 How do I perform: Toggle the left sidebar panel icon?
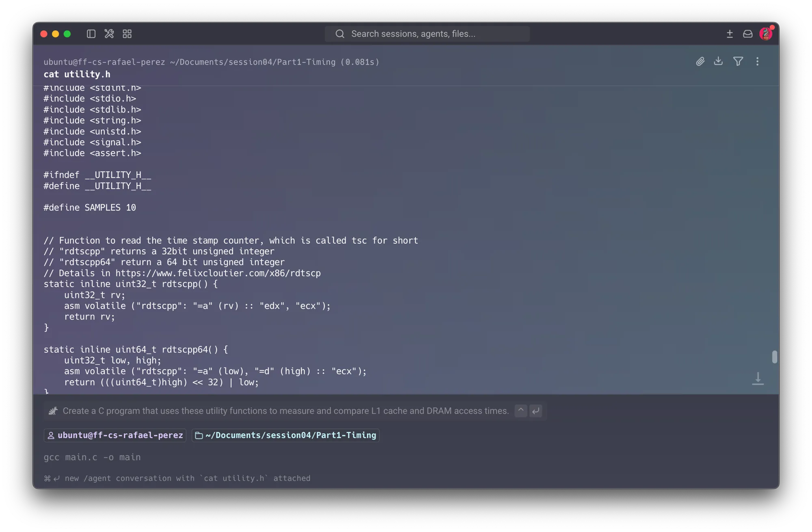(91, 34)
